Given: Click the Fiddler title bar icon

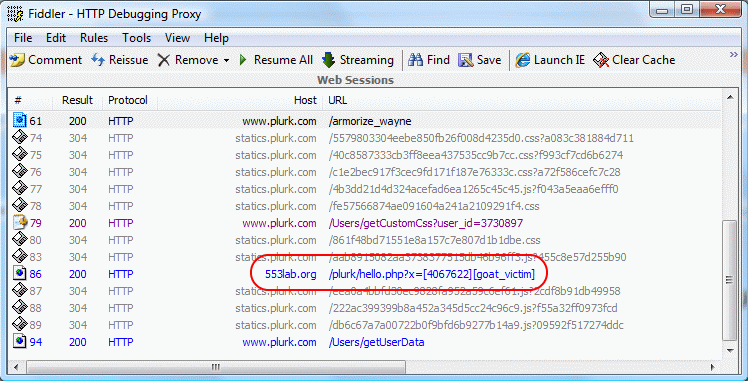Looking at the screenshot, I should click(15, 13).
